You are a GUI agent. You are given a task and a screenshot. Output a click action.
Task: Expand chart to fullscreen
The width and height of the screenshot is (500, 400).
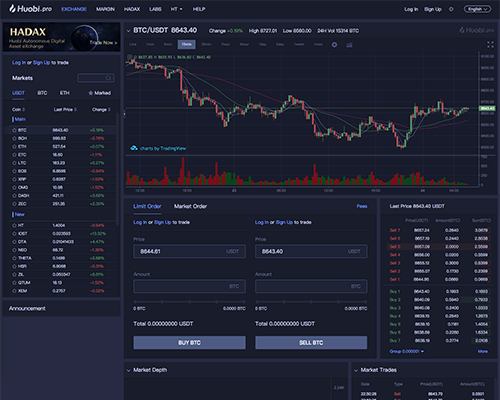coord(490,44)
